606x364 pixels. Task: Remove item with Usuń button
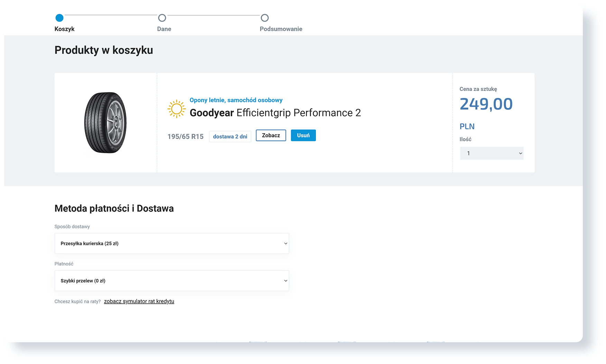coord(303,135)
